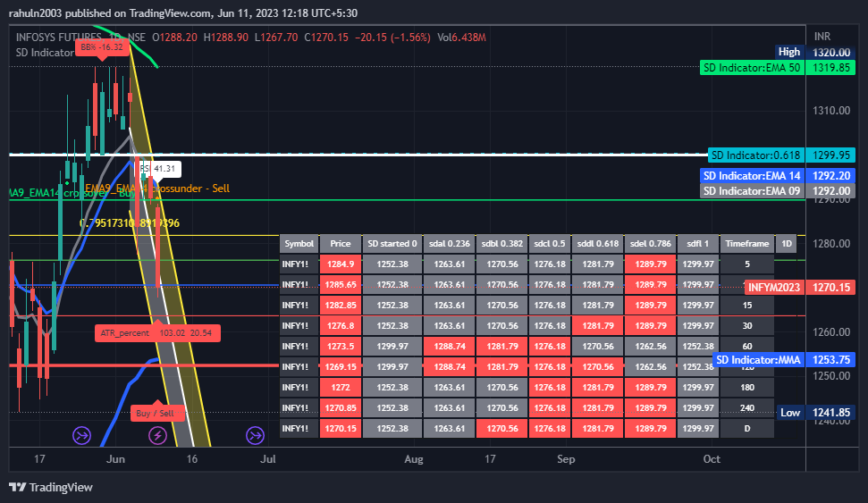Click the 1276.8 price cell

tap(341, 325)
